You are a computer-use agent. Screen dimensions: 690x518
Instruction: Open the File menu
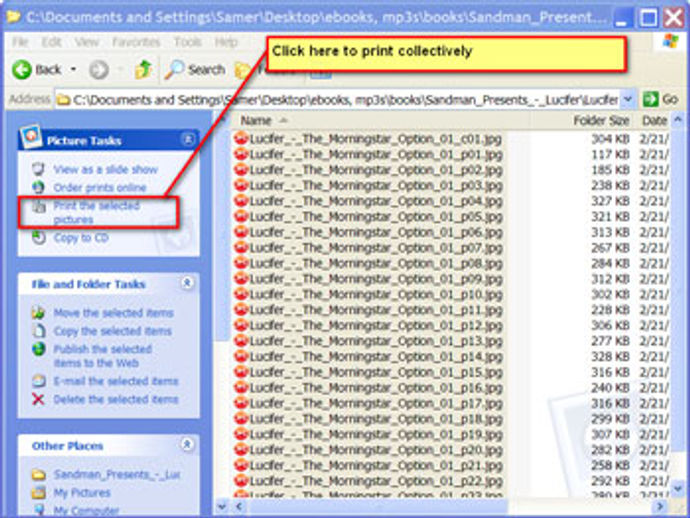(20, 42)
